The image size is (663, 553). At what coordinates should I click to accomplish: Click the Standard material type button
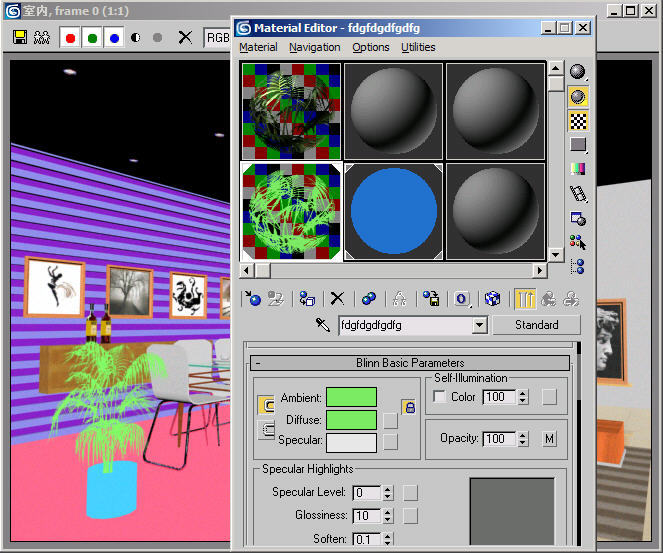point(537,325)
